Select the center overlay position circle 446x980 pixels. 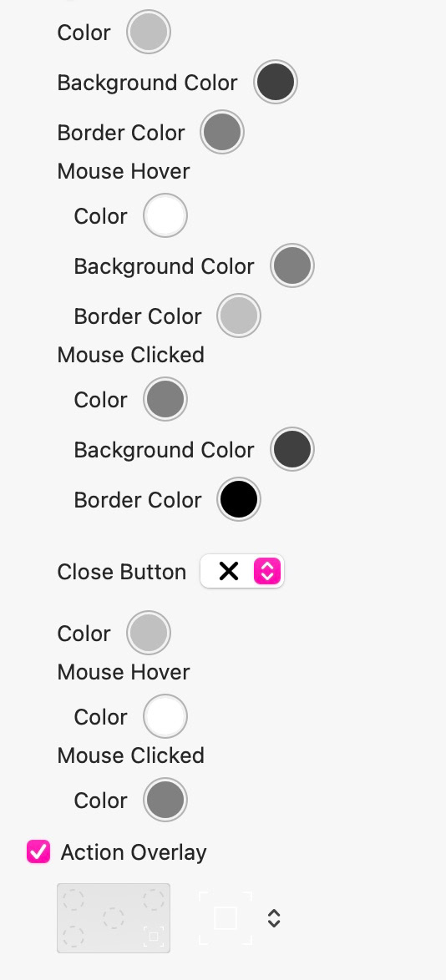[x=114, y=918]
